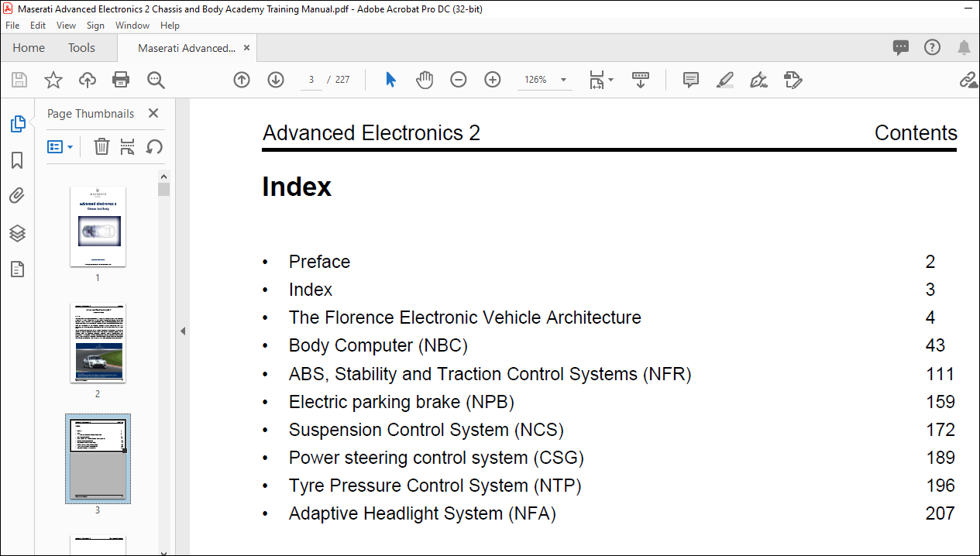Click the 'Preface' index entry
This screenshot has height=556, width=980.
(x=319, y=262)
